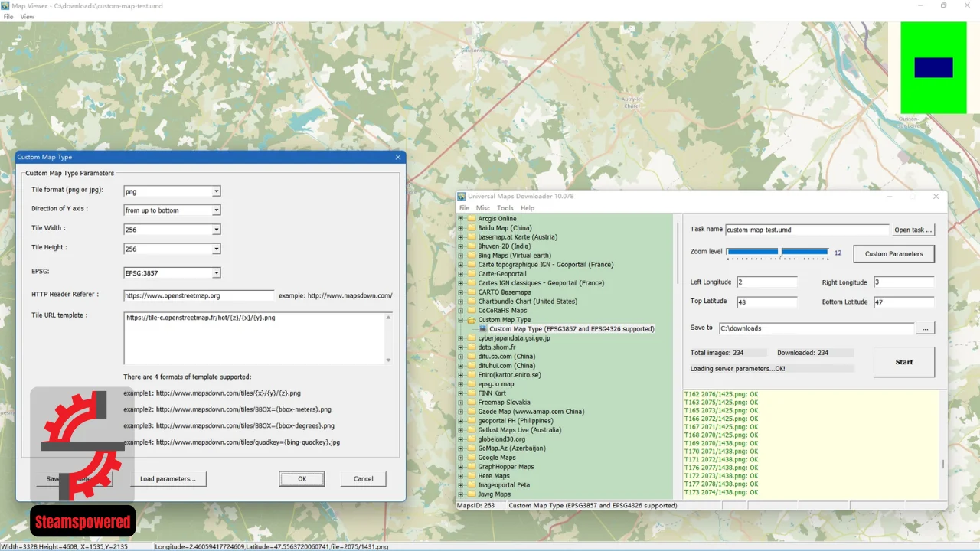Click the Save to path field

816,328
